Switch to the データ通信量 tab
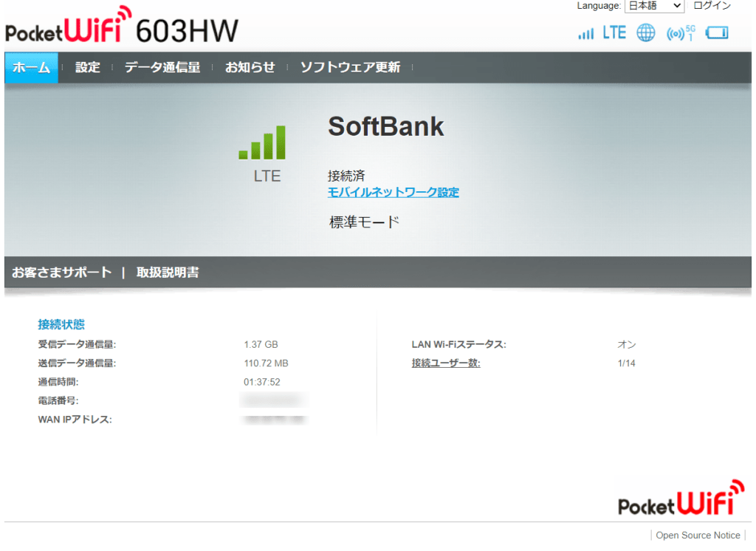Screen dimensions: 756x551 coord(162,67)
